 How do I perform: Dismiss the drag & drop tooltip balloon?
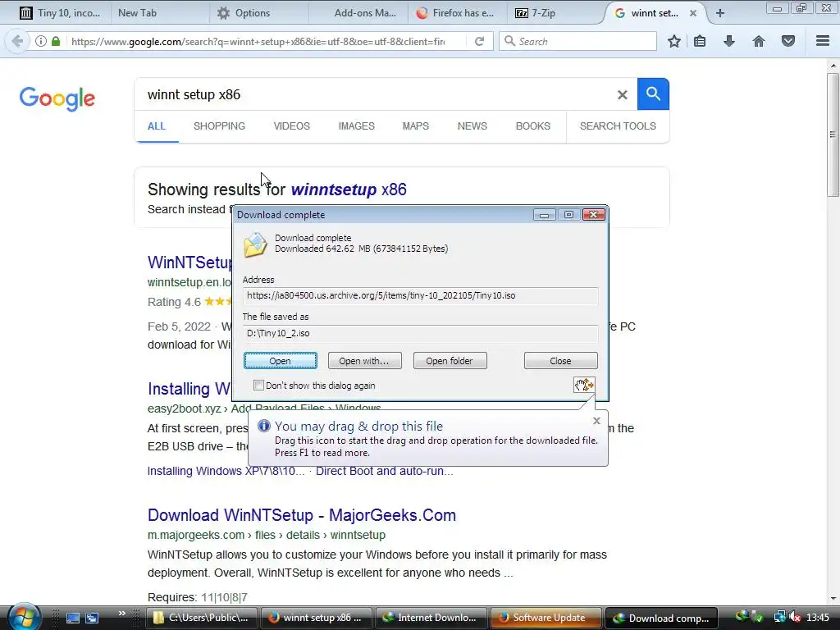597,421
